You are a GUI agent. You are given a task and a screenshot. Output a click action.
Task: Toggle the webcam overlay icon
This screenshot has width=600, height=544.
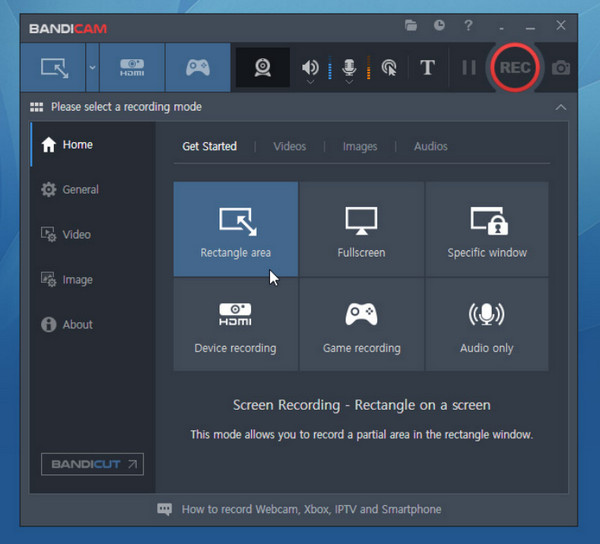coord(262,68)
